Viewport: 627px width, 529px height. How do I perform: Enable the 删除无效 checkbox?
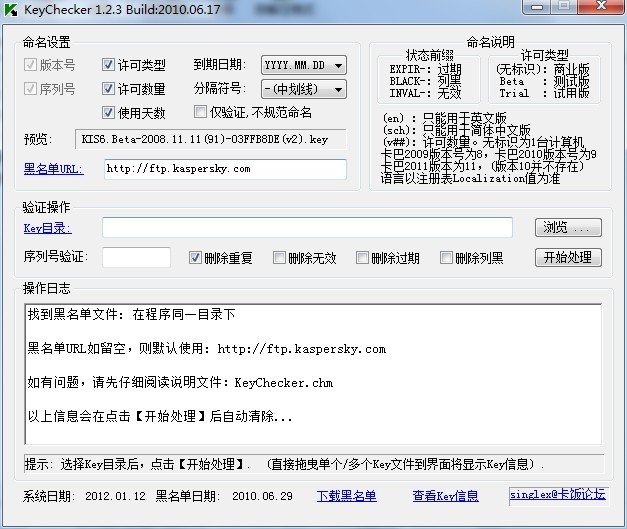280,257
